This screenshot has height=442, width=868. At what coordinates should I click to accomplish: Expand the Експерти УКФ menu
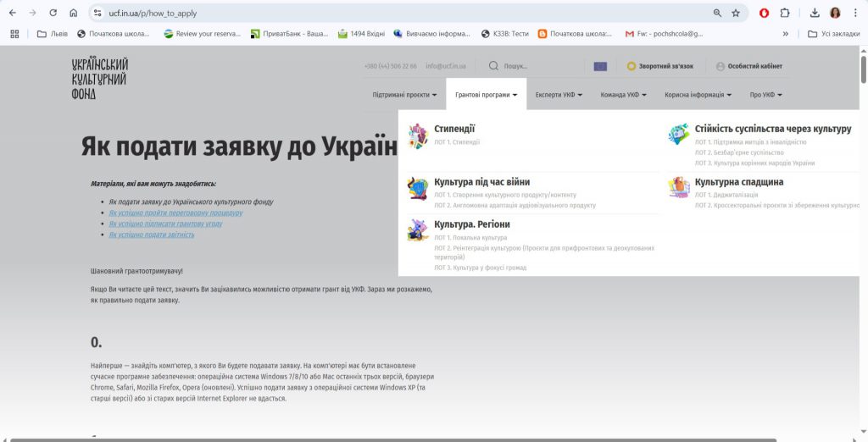559,95
